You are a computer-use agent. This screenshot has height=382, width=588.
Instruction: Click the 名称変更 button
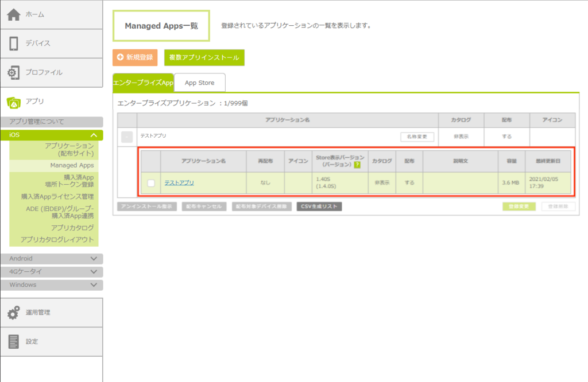417,137
